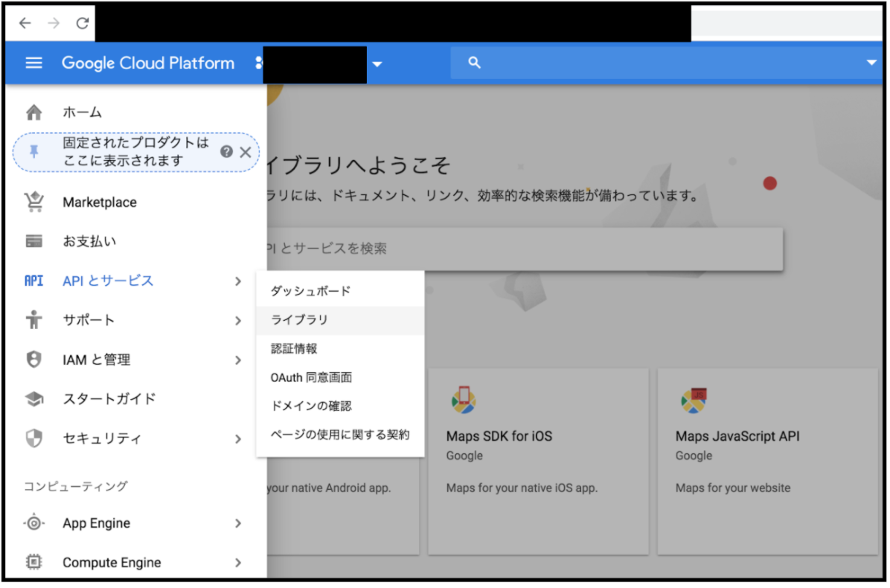
Task: Click the セキュリティ shield icon
Action: [x=34, y=439]
